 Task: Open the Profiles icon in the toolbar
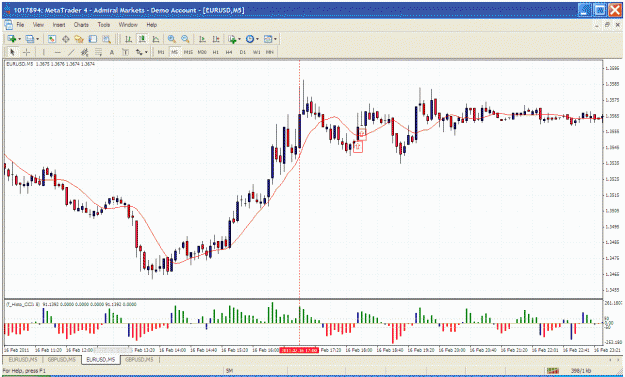(29, 39)
